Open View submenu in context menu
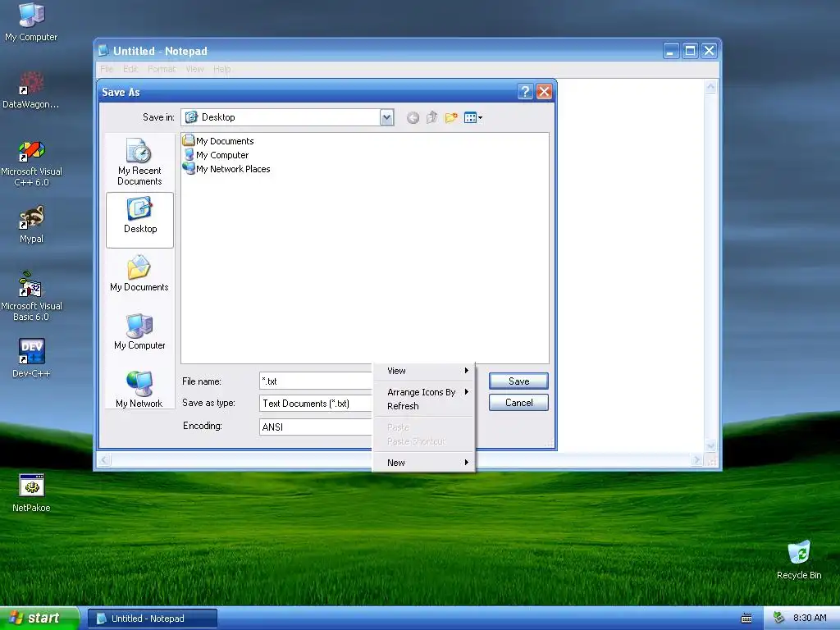840x630 pixels. [424, 371]
